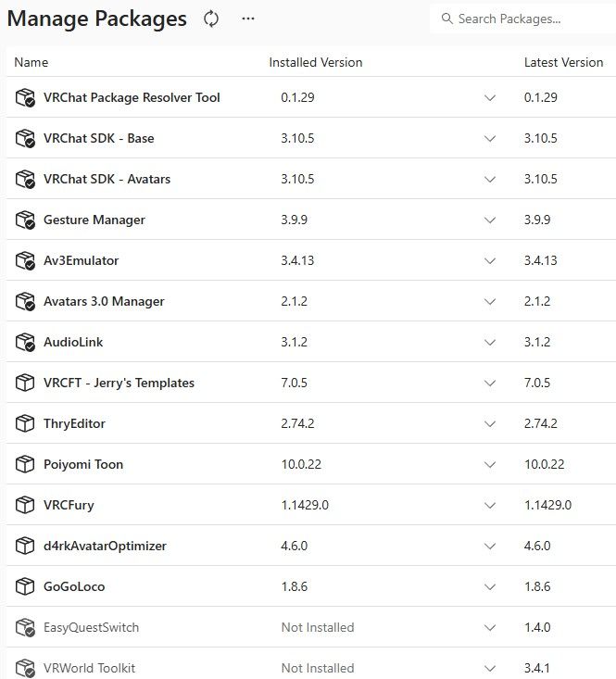This screenshot has width=616, height=679.
Task: Open the Av3Emulator version dropdown
Action: pos(490,260)
